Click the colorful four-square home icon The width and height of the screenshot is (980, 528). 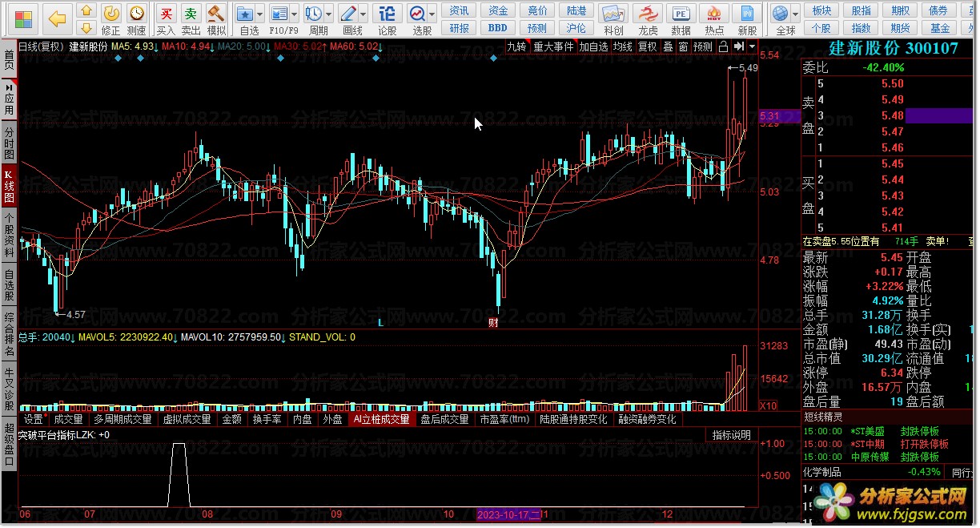25,18
